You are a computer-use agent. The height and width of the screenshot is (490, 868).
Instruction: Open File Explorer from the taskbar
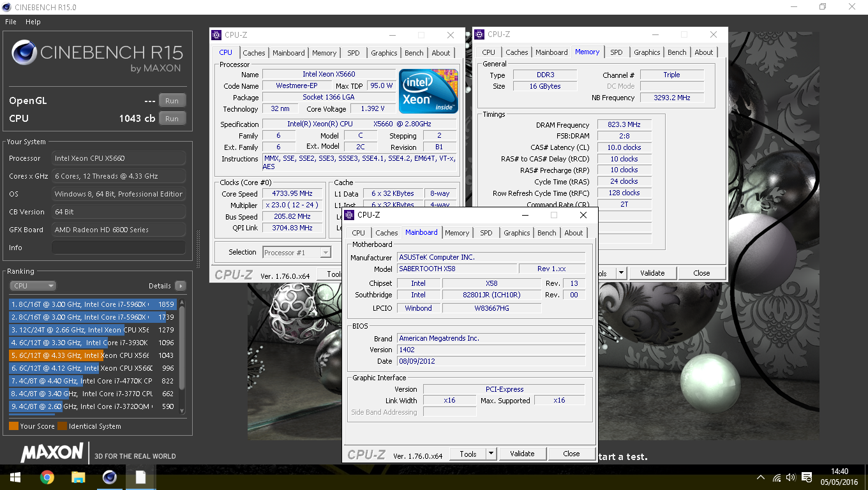tap(78, 477)
